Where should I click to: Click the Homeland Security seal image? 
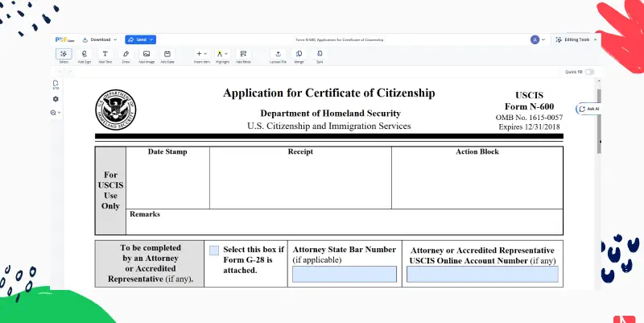[x=116, y=110]
